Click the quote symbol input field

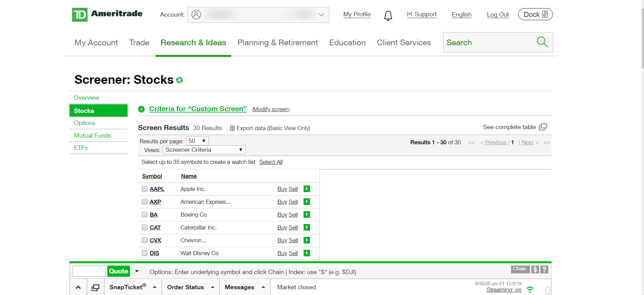click(x=89, y=271)
